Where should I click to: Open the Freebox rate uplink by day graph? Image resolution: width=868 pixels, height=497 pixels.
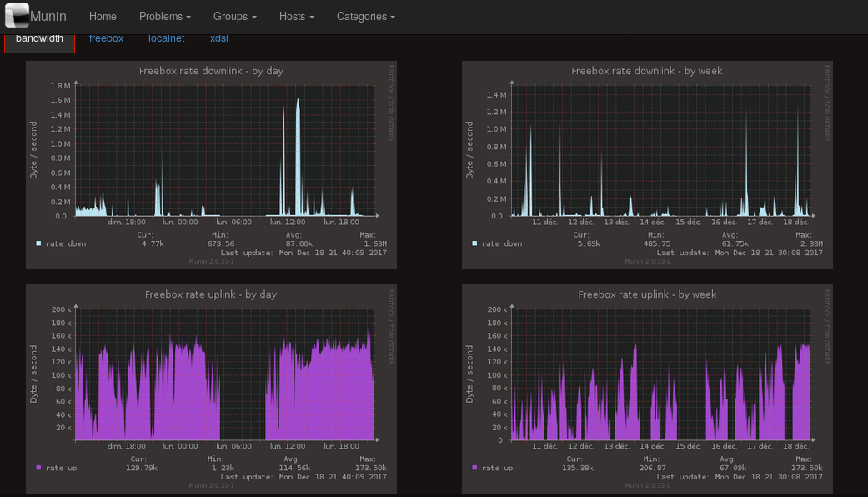coord(212,389)
